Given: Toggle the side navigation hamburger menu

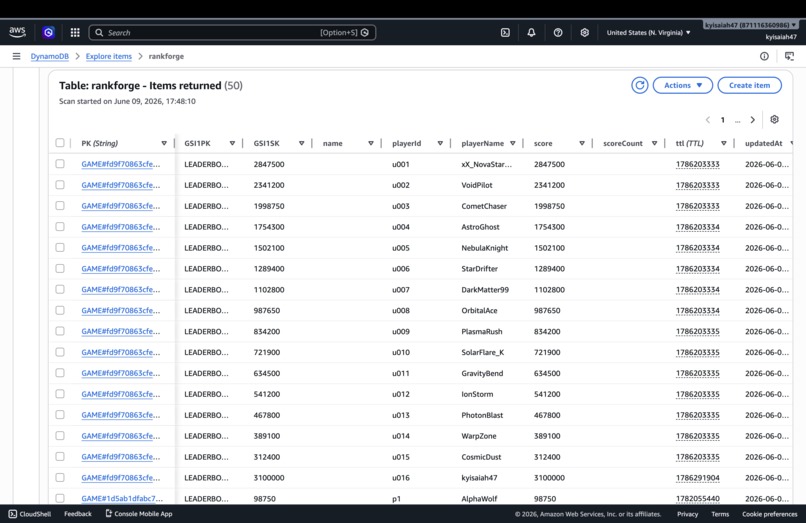Looking at the screenshot, I should (x=16, y=56).
